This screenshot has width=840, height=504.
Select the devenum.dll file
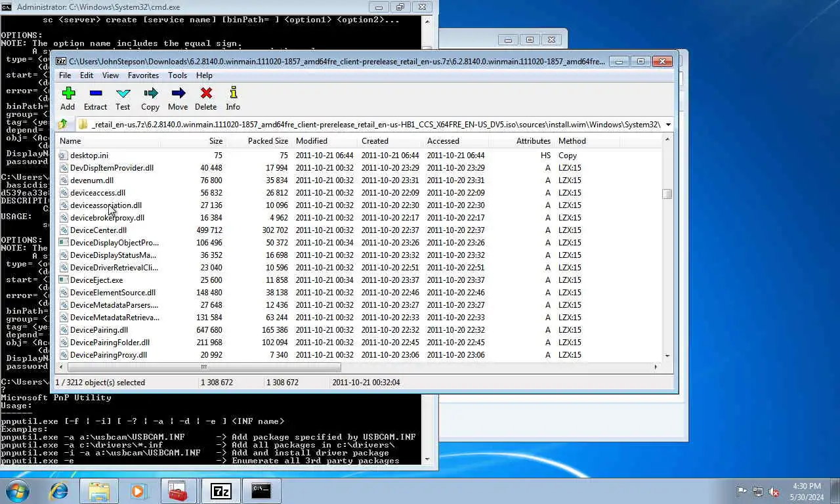92,180
